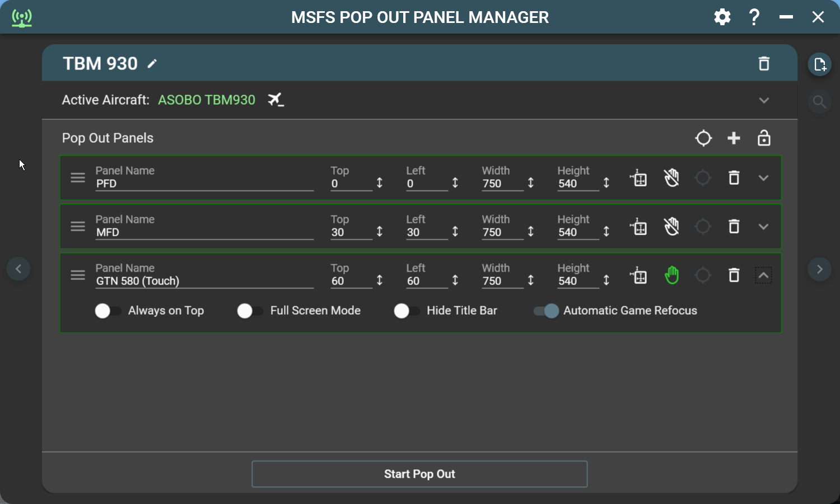Search profiles with the magnifier icon
This screenshot has height=504, width=840.
[819, 102]
